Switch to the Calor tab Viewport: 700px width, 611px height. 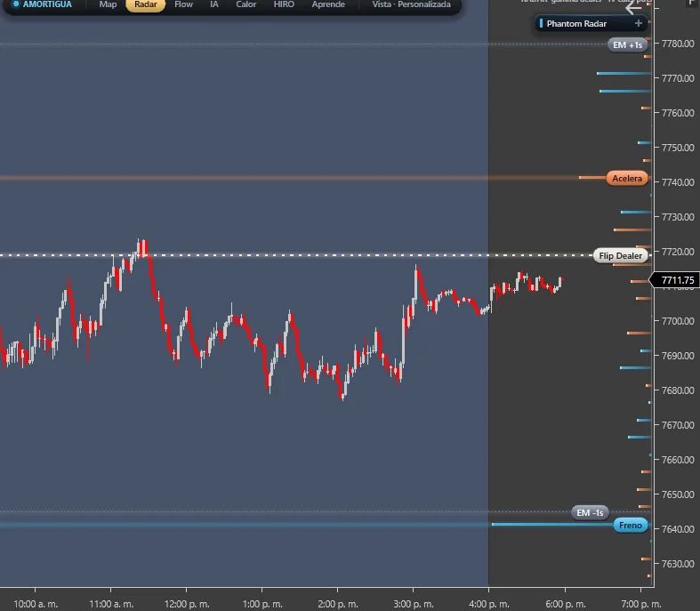pos(246,4)
